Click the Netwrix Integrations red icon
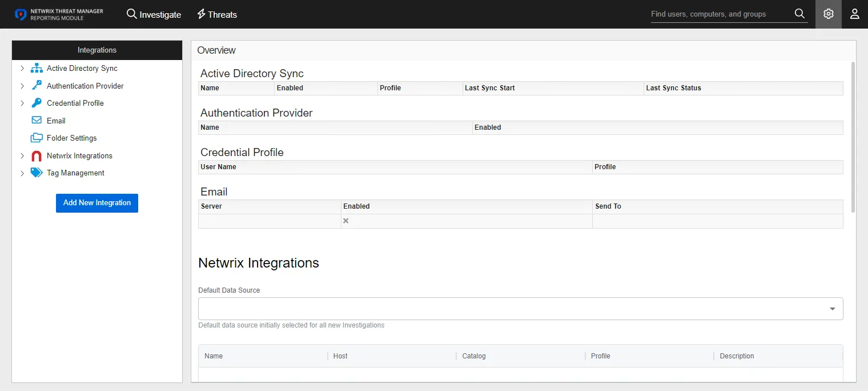Image resolution: width=868 pixels, height=391 pixels. click(x=37, y=155)
